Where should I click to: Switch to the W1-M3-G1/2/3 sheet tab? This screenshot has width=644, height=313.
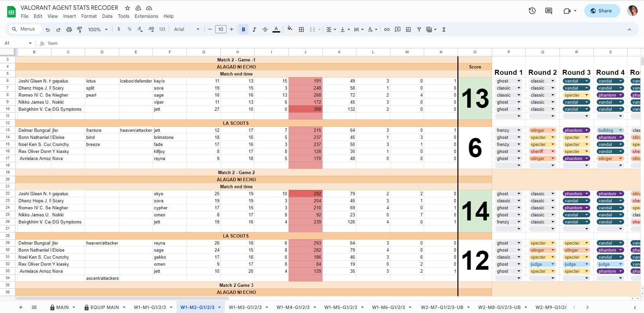point(245,307)
